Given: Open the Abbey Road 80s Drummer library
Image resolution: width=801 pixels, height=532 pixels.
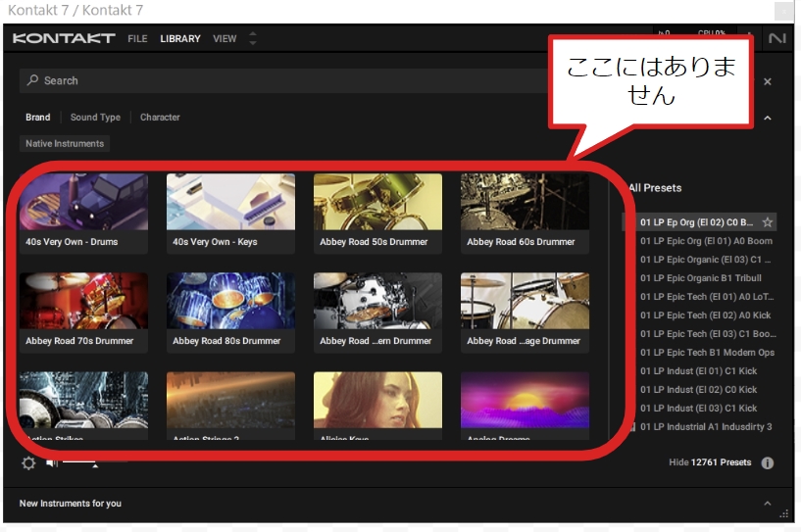Looking at the screenshot, I should (x=231, y=313).
